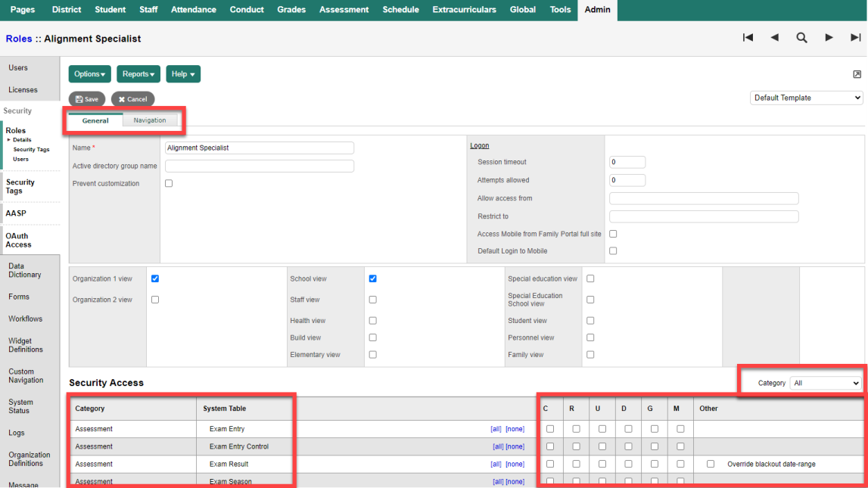Toggle the Special education view checkbox

pyautogui.click(x=590, y=278)
